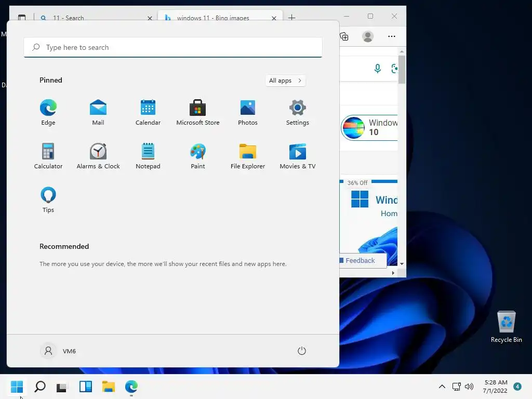This screenshot has width=532, height=399.
Task: Open the network status tray icon
Action: 456,387
